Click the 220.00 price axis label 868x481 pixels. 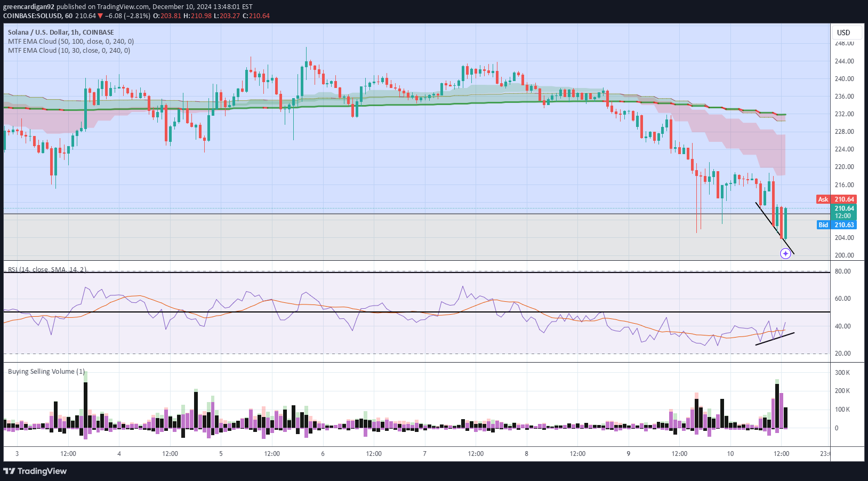pos(844,167)
